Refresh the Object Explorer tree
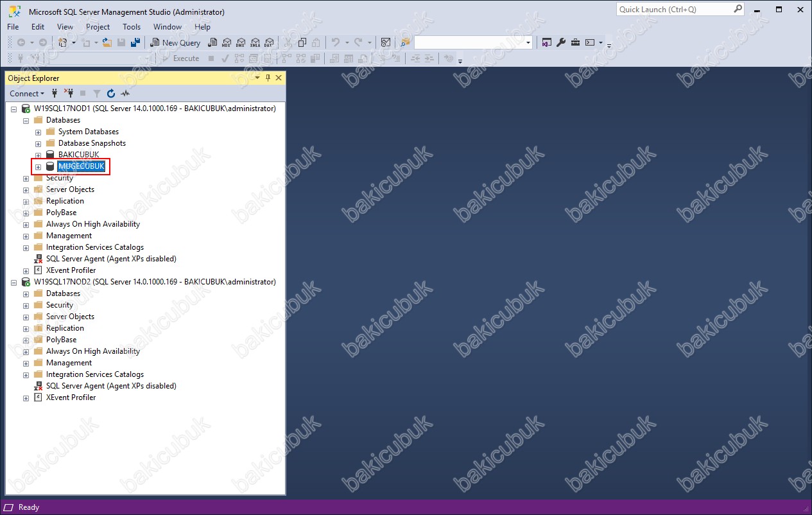 tap(111, 93)
